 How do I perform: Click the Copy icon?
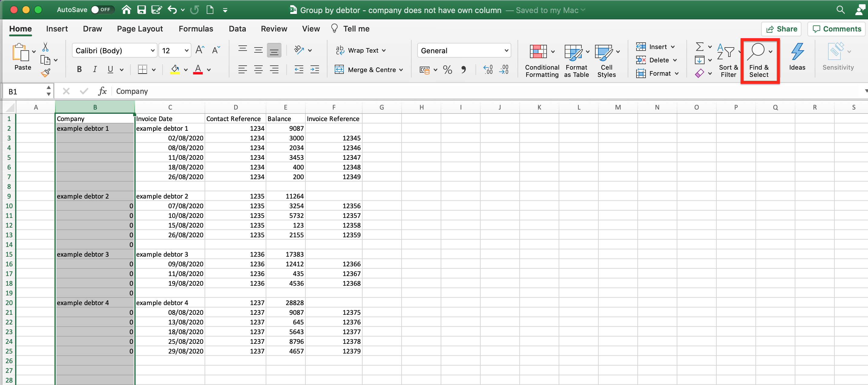tap(45, 60)
